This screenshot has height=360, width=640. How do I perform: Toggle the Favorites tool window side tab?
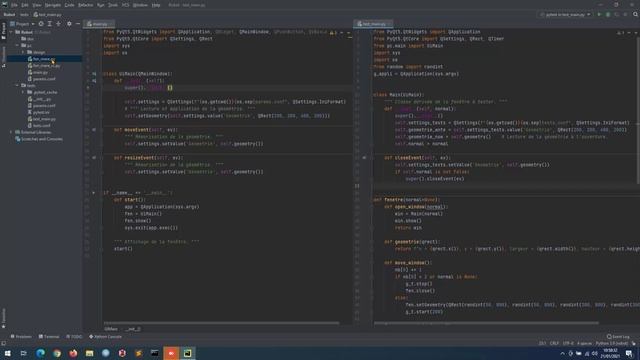click(4, 318)
